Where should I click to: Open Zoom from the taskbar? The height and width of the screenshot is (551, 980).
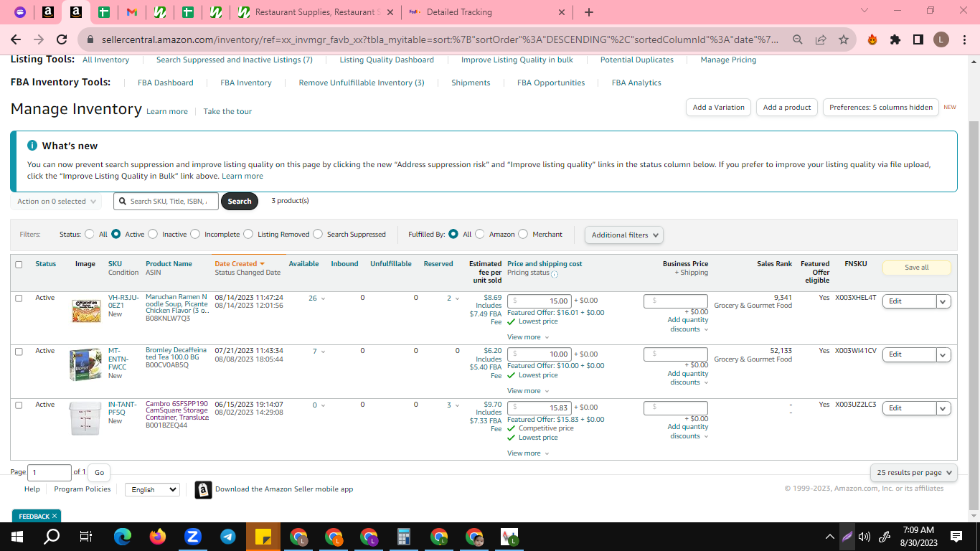(x=192, y=536)
